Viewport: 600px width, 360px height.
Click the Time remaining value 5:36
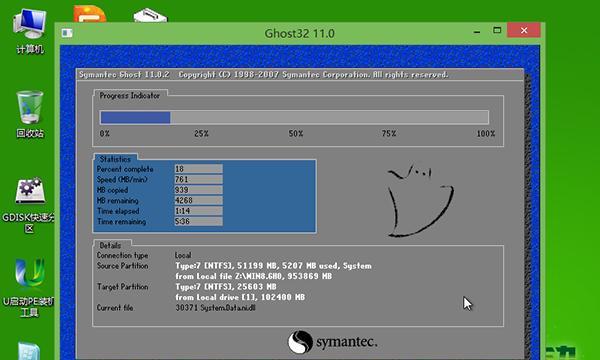[x=199, y=221]
